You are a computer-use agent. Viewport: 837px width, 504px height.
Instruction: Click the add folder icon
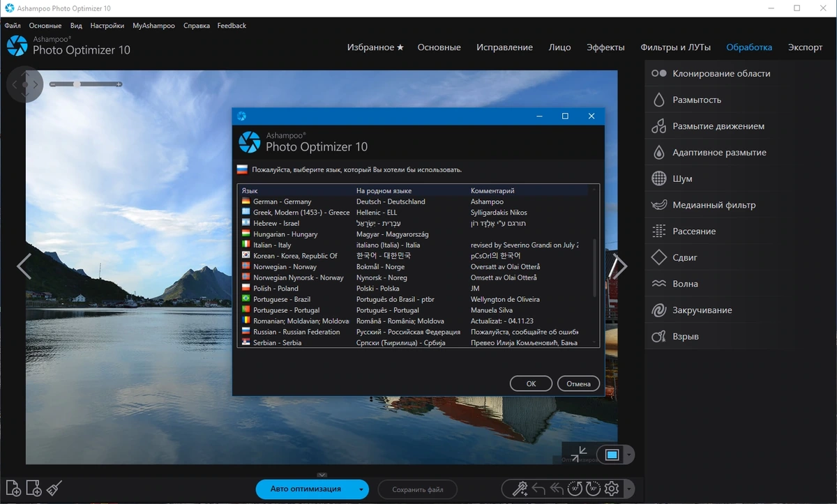pos(33,488)
